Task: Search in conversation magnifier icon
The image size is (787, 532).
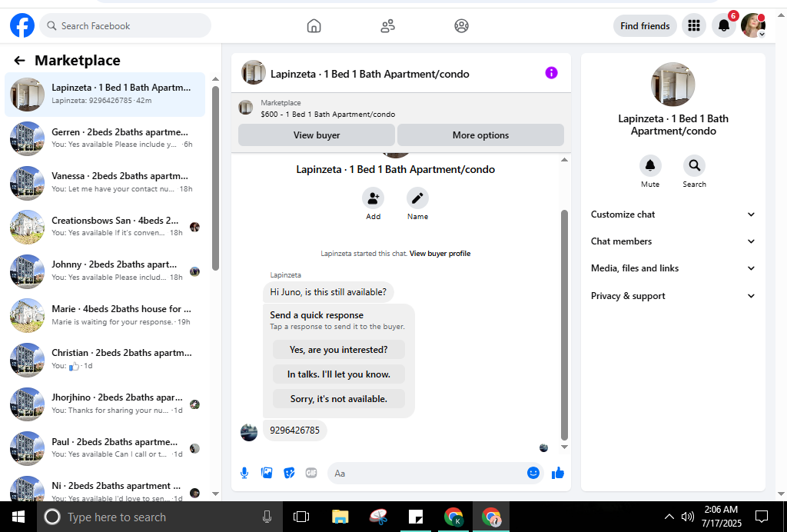Action: pos(694,165)
